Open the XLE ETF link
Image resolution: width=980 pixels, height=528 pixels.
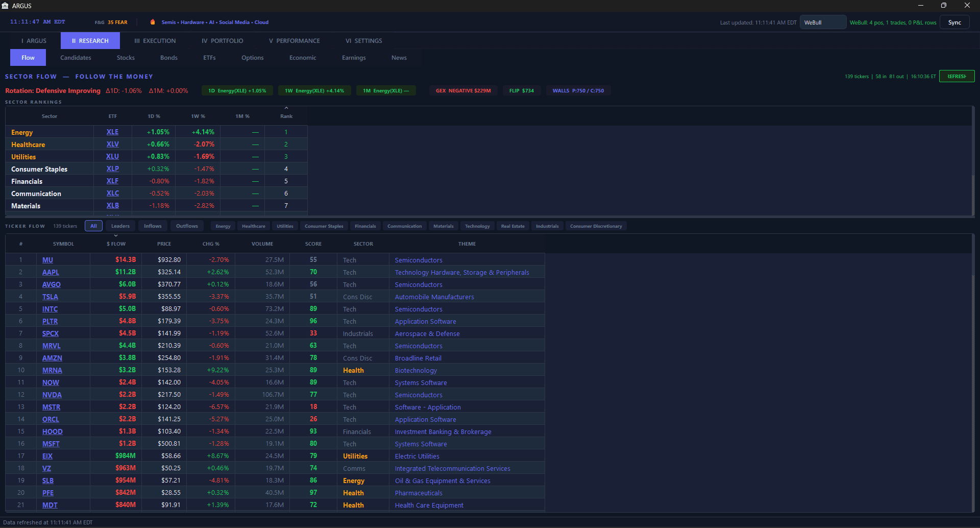pyautogui.click(x=112, y=132)
